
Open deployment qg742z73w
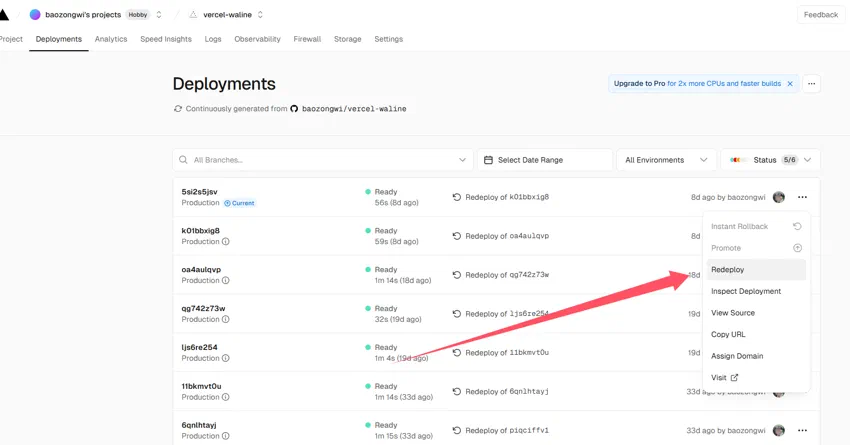203,308
